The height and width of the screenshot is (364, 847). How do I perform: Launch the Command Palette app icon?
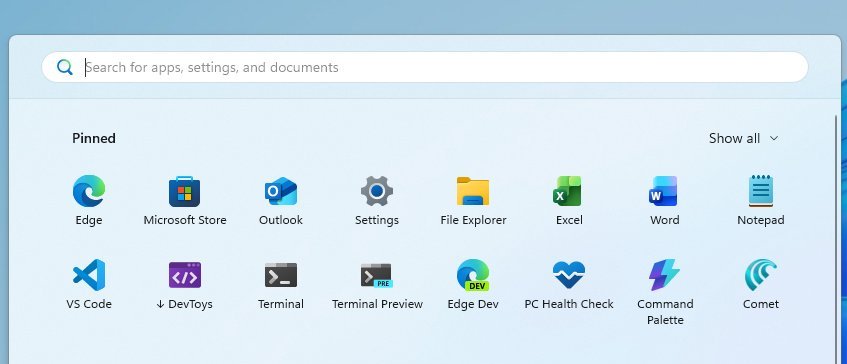(x=664, y=275)
